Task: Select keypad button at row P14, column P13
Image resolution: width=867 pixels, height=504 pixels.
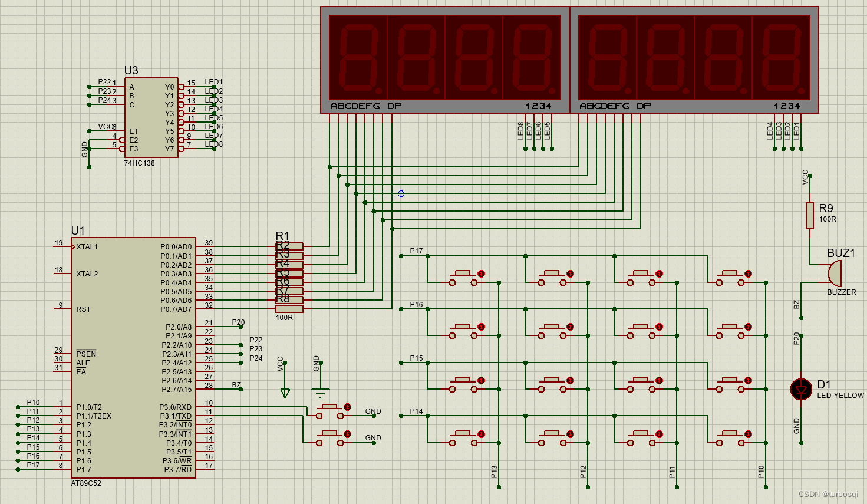Action: click(463, 439)
